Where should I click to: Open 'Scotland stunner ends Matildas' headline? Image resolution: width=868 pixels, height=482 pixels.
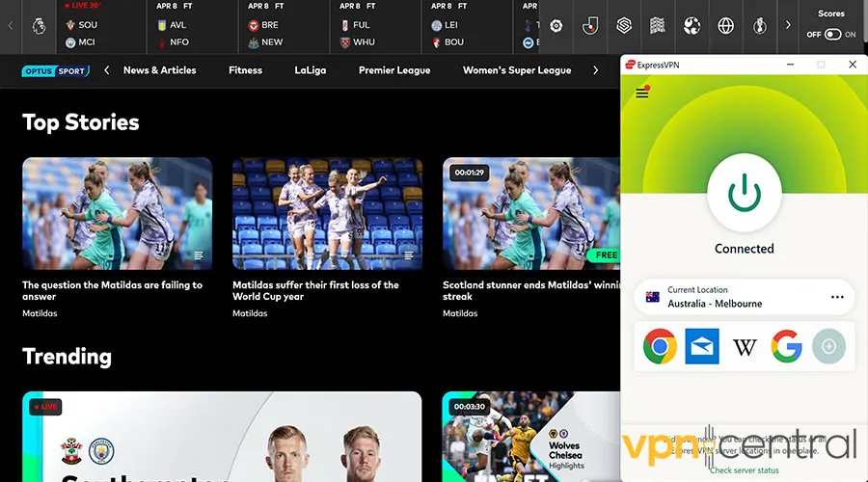[x=531, y=290]
